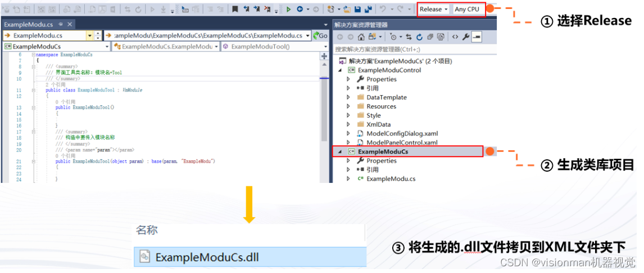Click the 解决方案资源管理器 panel title
This screenshot has height=273, width=644.
pyautogui.click(x=361, y=25)
